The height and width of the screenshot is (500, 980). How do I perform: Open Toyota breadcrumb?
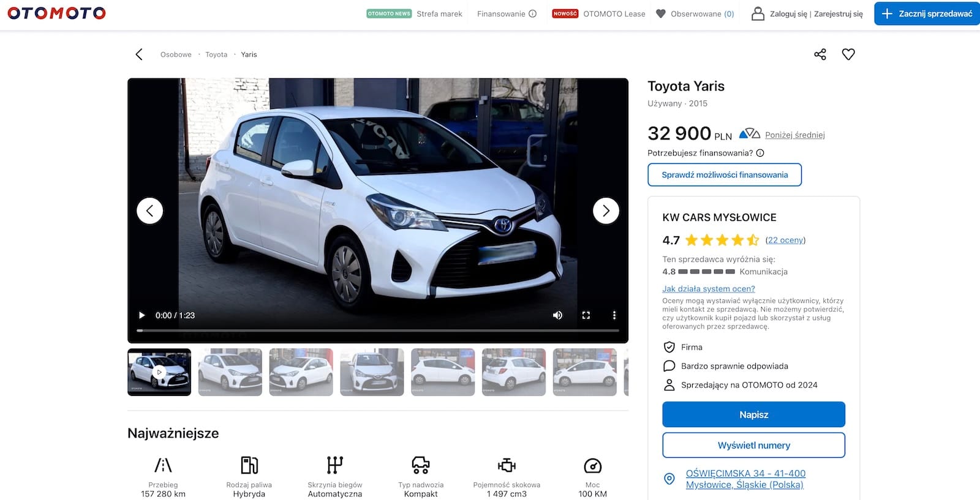point(216,54)
